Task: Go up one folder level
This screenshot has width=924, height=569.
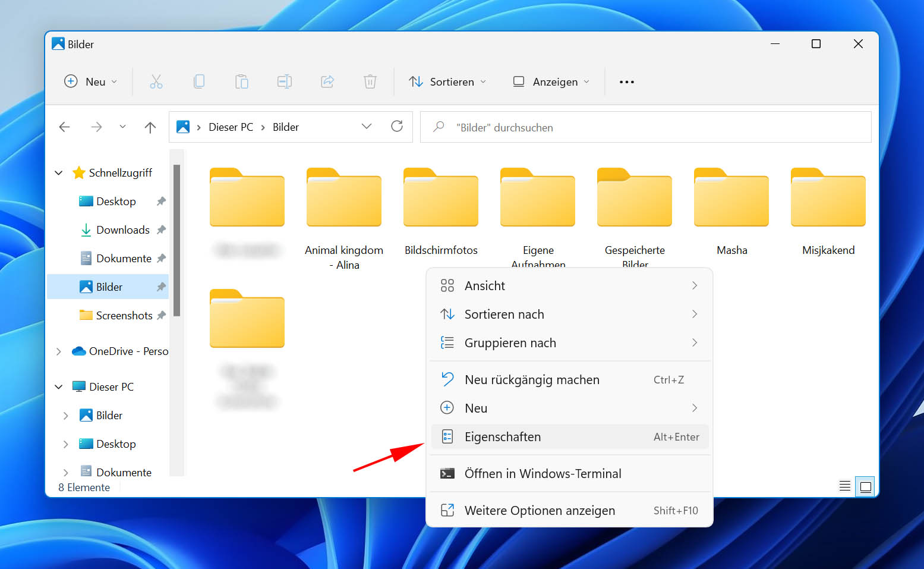Action: point(150,127)
